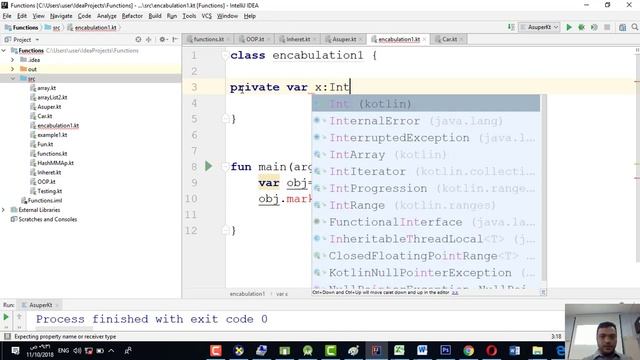The height and width of the screenshot is (360, 640).
Task: Expand the out folder
Action: 13,69
